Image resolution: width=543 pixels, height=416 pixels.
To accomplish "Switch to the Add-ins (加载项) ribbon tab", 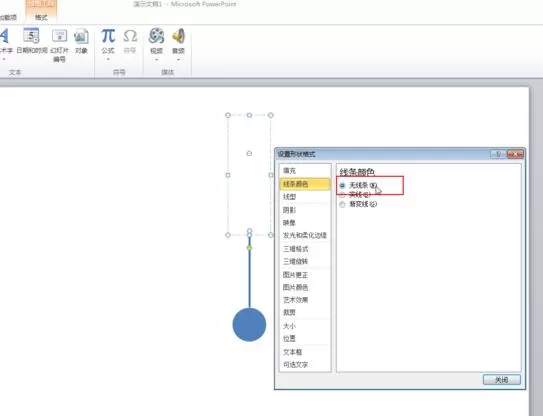I will tap(8, 17).
